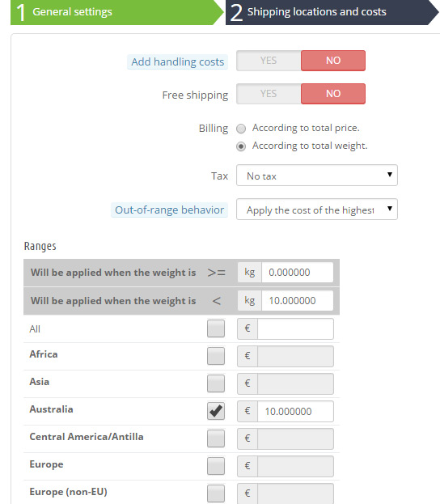
Task: Select billing According to total price
Action: 241,129
